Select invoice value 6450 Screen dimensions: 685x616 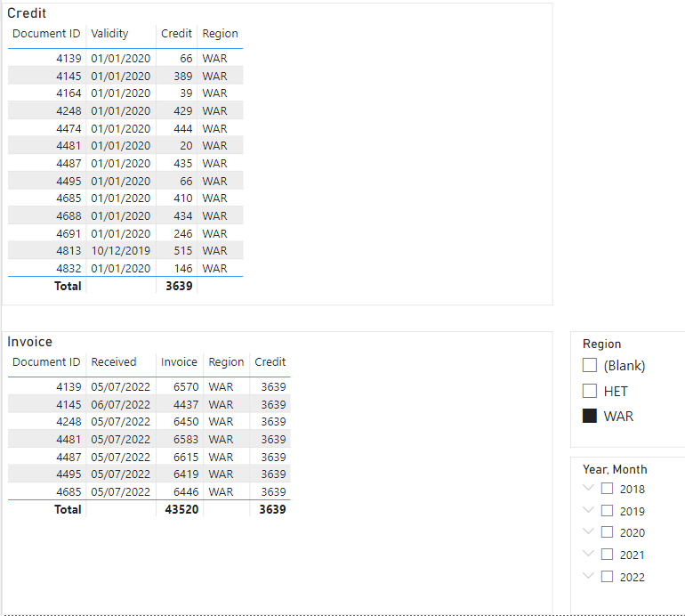[186, 421]
